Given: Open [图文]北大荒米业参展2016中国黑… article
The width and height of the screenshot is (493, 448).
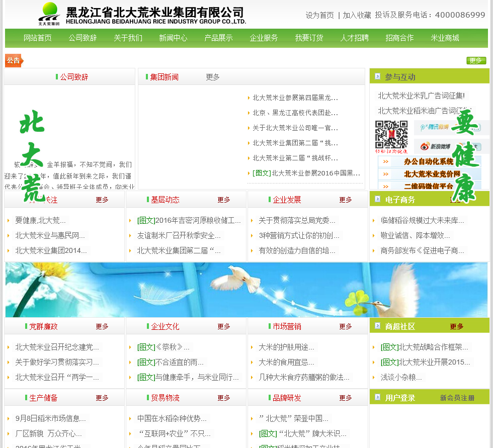Looking at the screenshot, I should pos(306,173).
